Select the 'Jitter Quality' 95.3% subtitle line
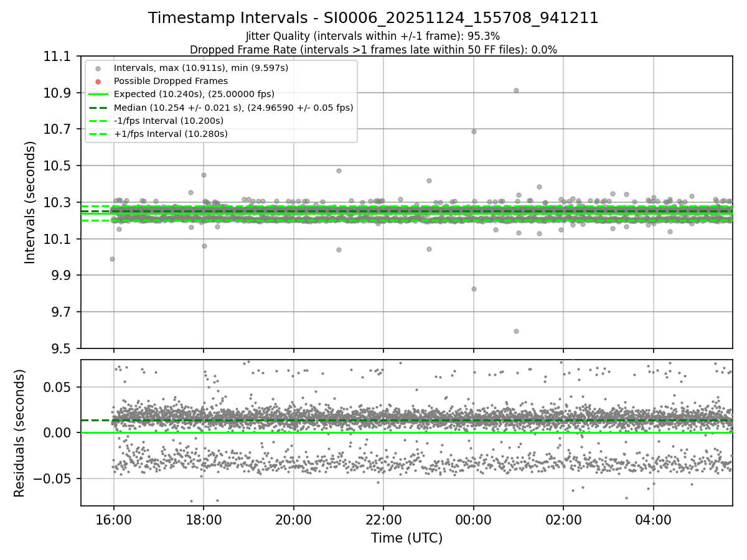Image resolution: width=747 pixels, height=560 pixels. (x=373, y=36)
